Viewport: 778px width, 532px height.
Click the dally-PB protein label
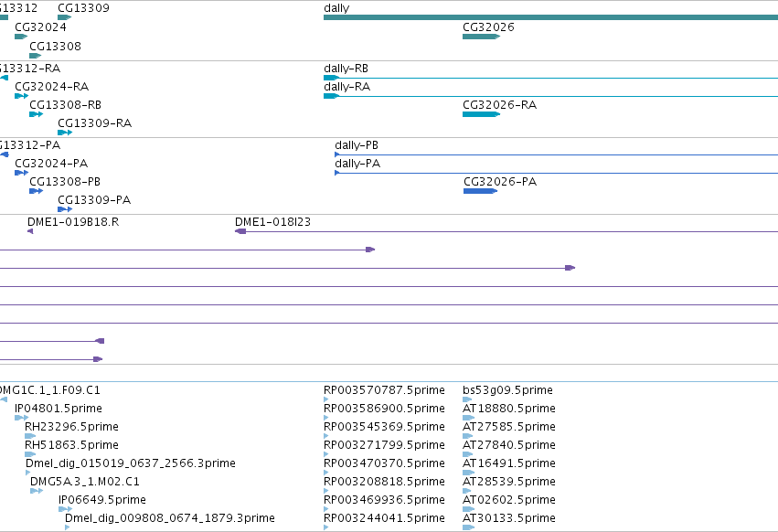357,145
